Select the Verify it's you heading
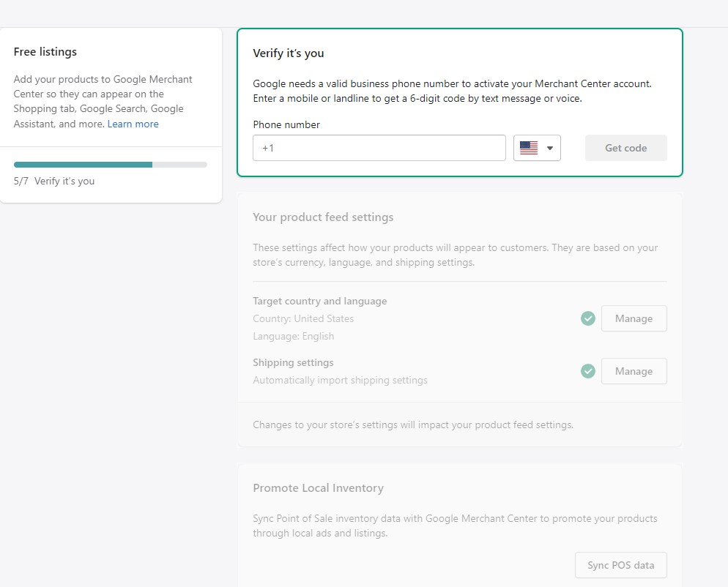Viewport: 728px width, 587px height. point(289,53)
